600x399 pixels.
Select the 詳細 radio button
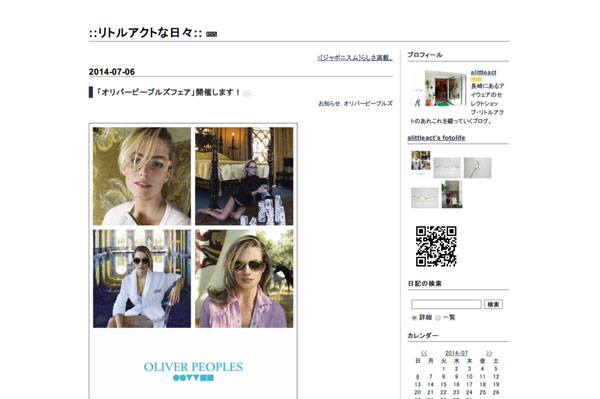pyautogui.click(x=414, y=318)
